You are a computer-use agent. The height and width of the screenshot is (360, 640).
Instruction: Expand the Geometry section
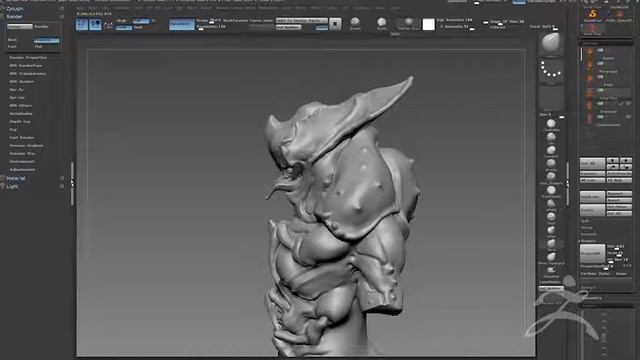click(x=592, y=298)
